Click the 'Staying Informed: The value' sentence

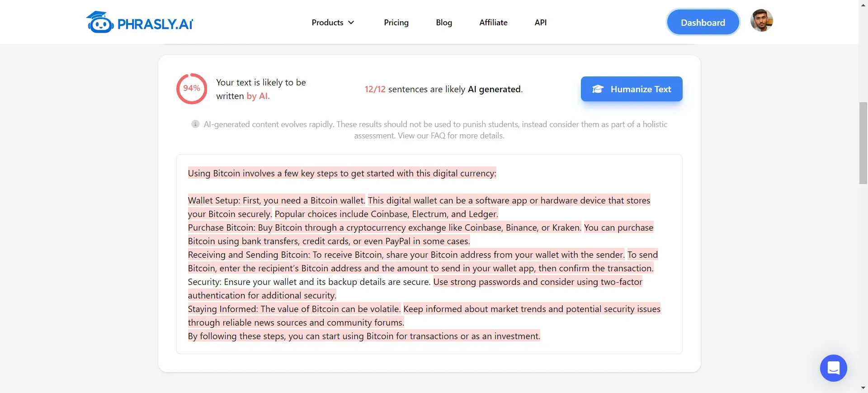(294, 309)
